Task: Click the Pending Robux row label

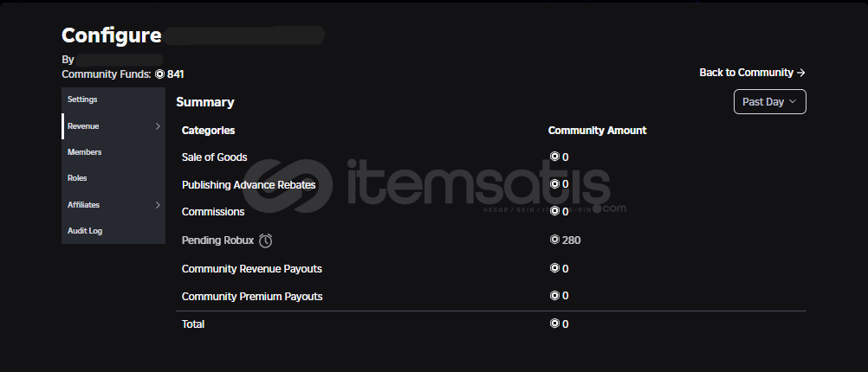Action: [217, 241]
